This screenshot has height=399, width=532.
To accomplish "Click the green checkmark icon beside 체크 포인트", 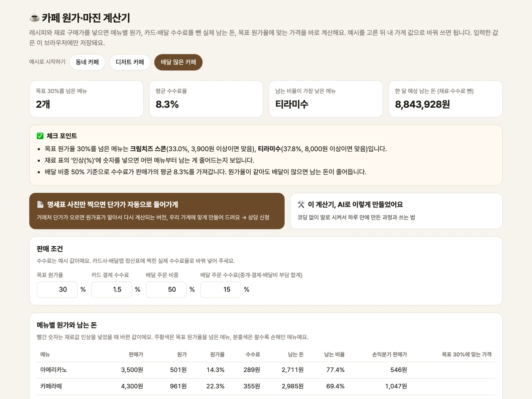I will [40, 136].
